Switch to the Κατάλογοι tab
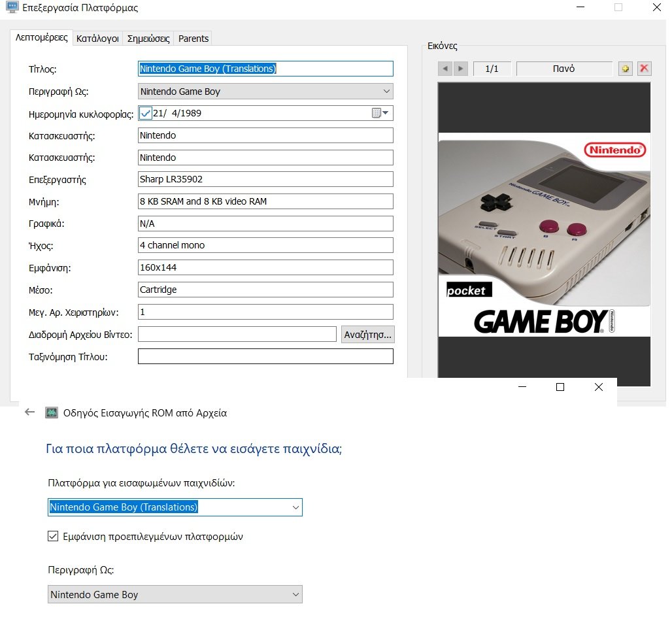The height and width of the screenshot is (638, 672). pyautogui.click(x=97, y=39)
